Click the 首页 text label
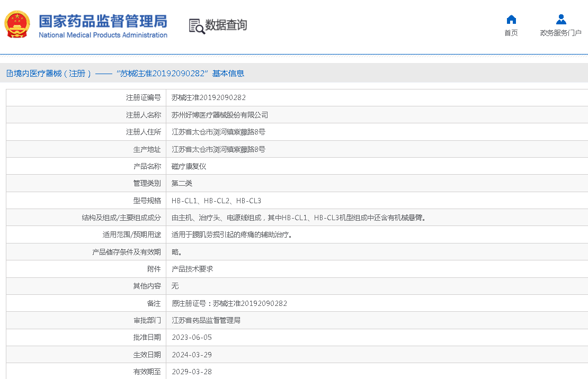588x379 pixels. pos(511,33)
